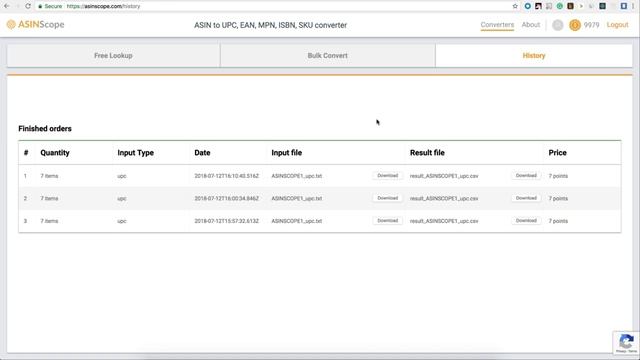Click the Price column header
This screenshot has width=640, height=360.
(557, 153)
